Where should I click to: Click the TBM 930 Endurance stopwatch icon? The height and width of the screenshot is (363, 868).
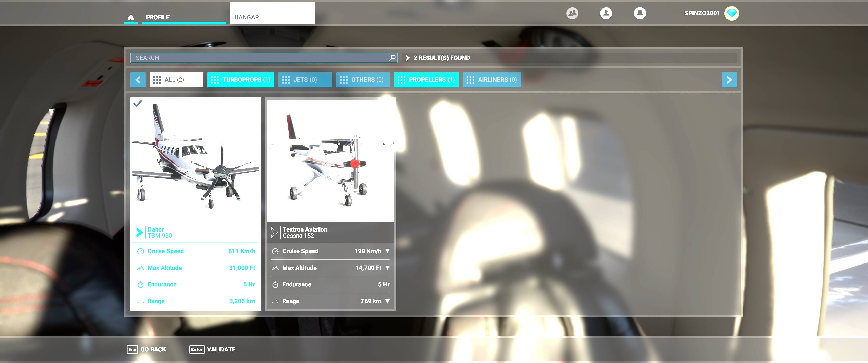141,285
